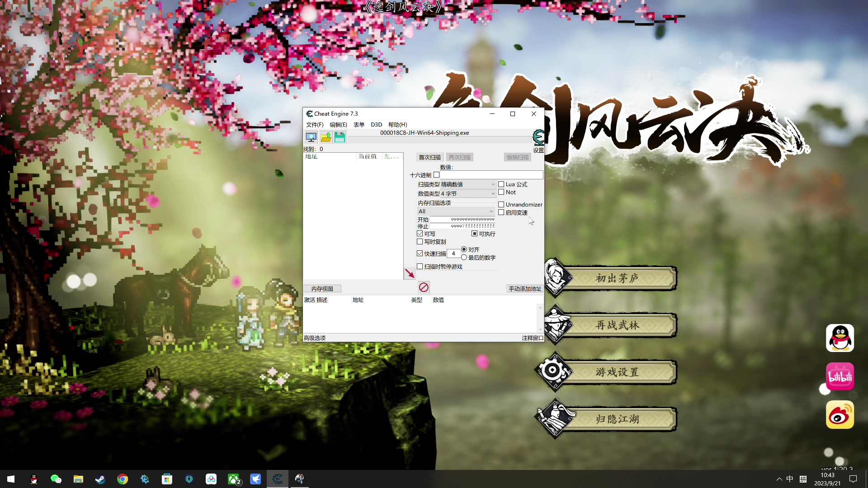Viewport: 868px width, 488px height.
Task: Open the 帮助(H) menu
Action: pyautogui.click(x=398, y=125)
